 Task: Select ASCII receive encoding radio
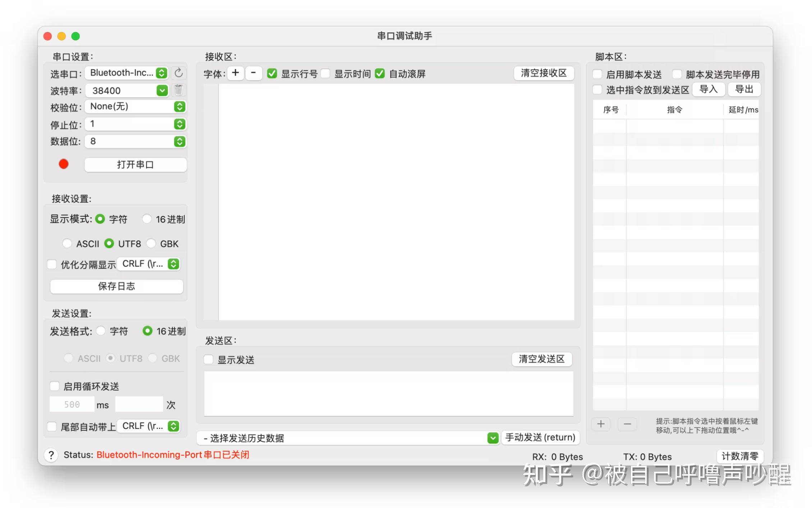[67, 244]
